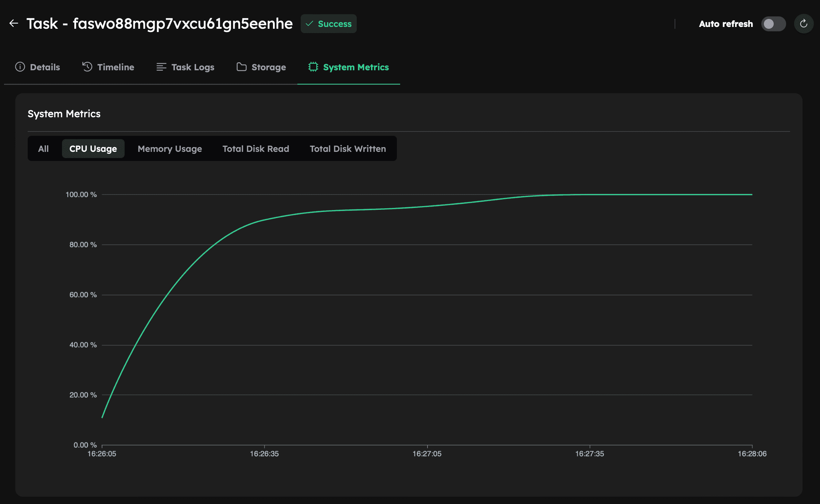This screenshot has height=504, width=820.
Task: Switch to the Task Logs tab
Action: click(x=192, y=67)
